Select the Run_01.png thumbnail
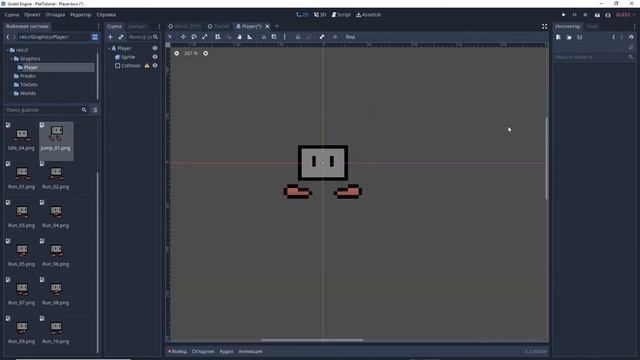 pos(22,176)
